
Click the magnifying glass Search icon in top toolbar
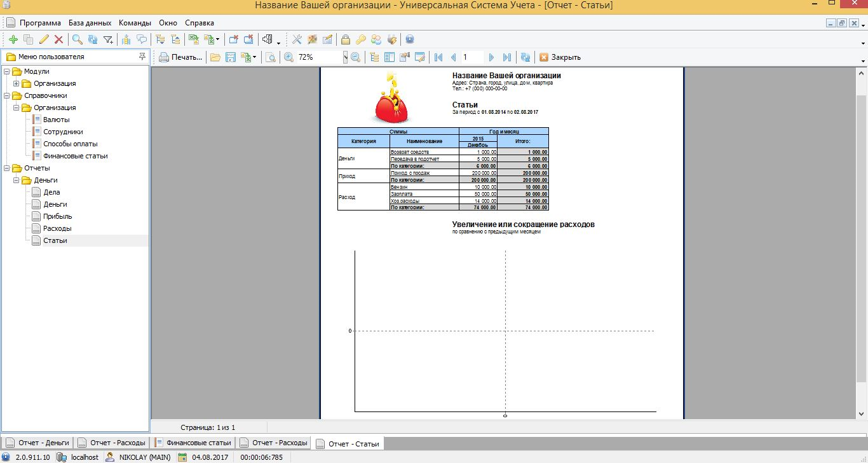77,39
